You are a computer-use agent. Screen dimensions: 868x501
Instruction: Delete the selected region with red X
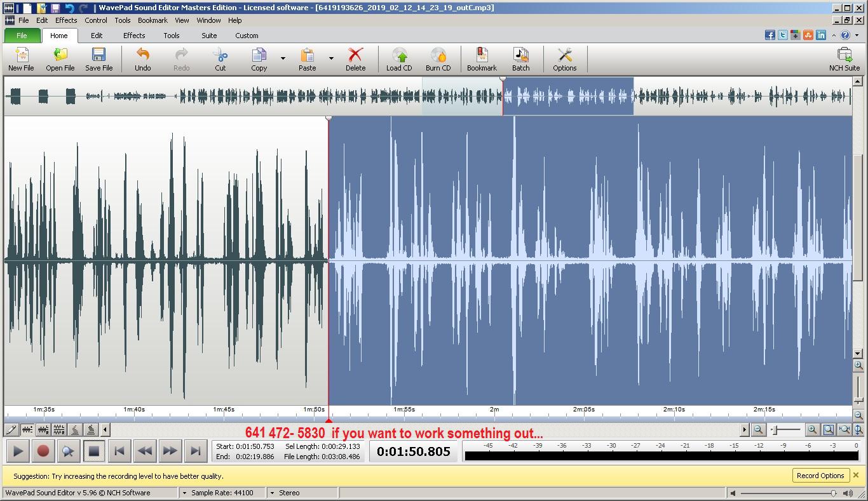pos(356,59)
